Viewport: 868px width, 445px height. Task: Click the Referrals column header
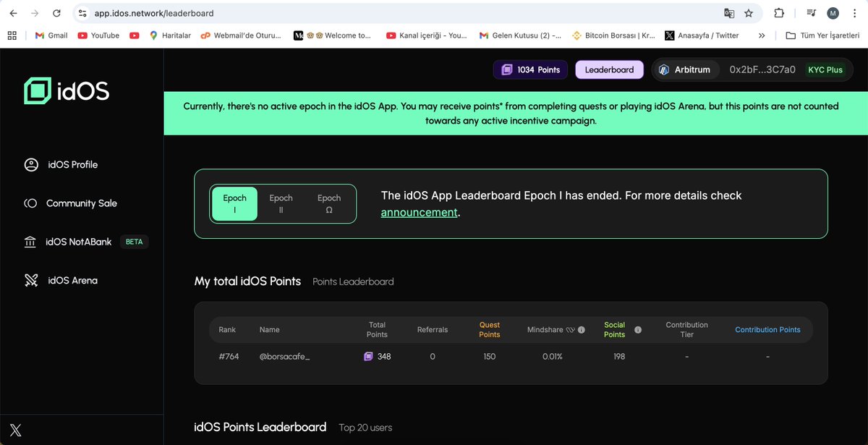pos(433,330)
